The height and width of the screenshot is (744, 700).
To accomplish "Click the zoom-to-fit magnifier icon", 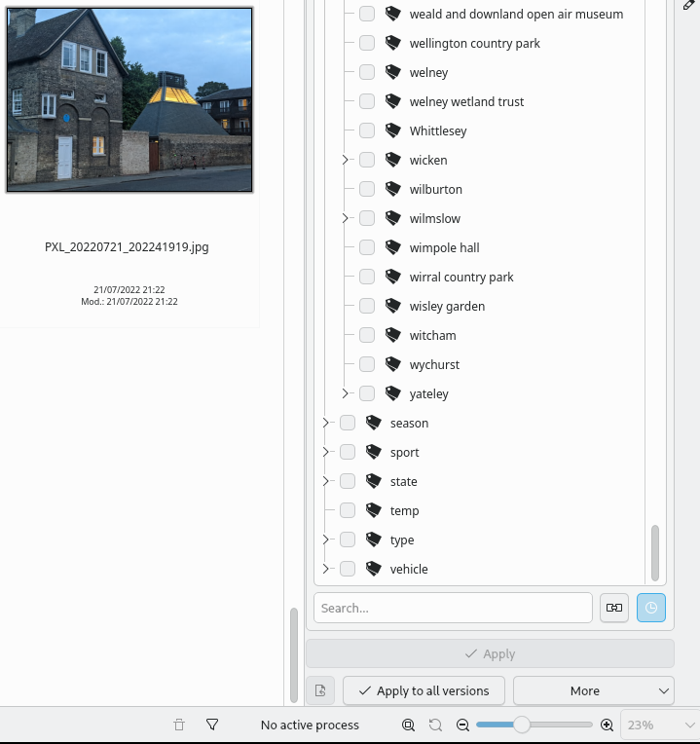I will tap(408, 725).
